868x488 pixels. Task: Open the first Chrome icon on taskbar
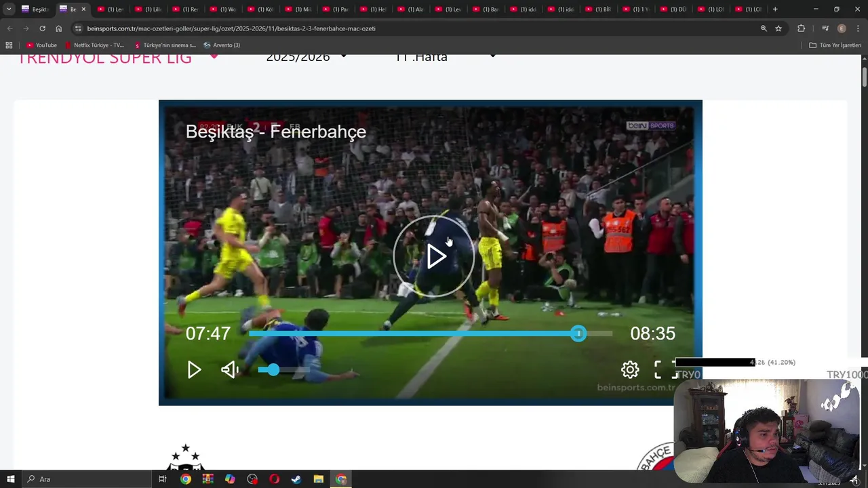[185, 479]
